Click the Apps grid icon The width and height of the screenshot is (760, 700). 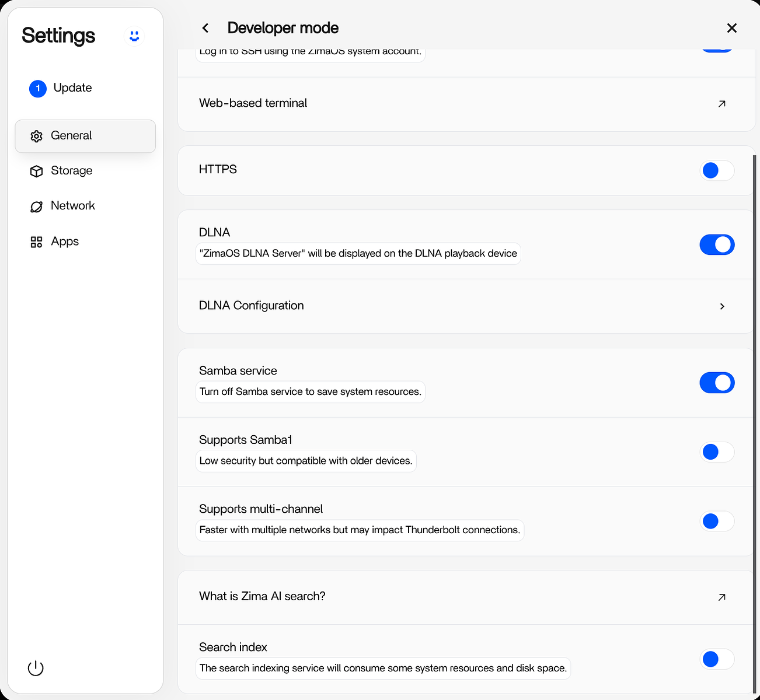pos(36,242)
